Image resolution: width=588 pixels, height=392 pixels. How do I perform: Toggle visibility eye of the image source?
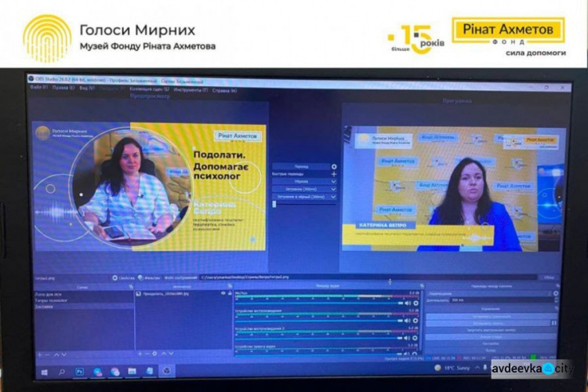point(222,293)
